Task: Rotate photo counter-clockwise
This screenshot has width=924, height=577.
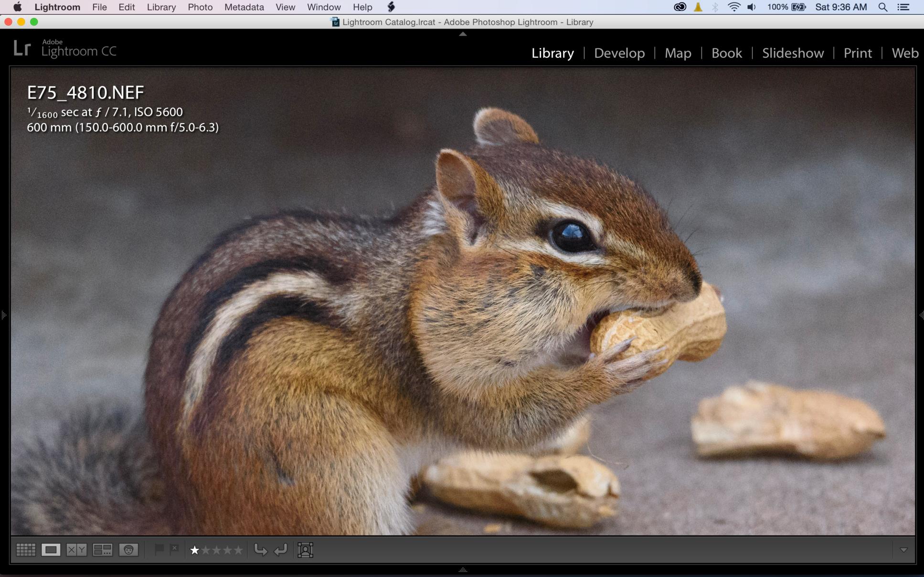Action: click(261, 550)
